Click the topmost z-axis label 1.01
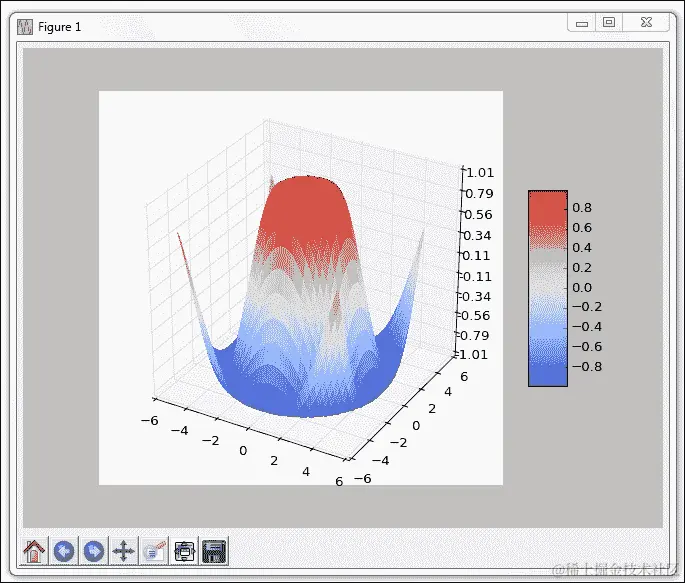Viewport: 685px width, 583px height. [480, 172]
